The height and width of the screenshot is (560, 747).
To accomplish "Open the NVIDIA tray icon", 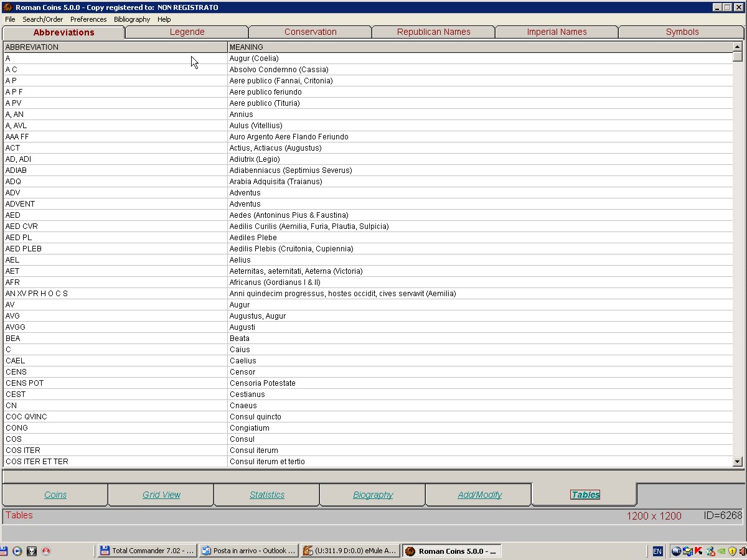I will click(x=721, y=551).
